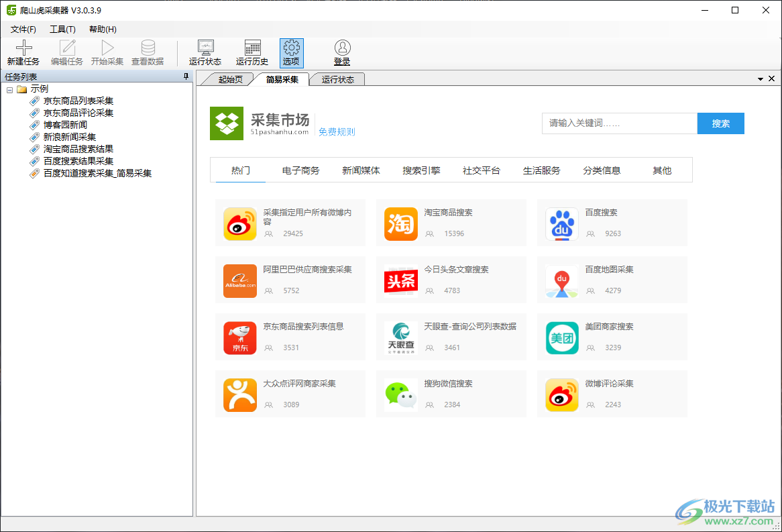Click the Baidu Maps icon for 百度地图采集
The image size is (782, 532).
pyautogui.click(x=562, y=281)
